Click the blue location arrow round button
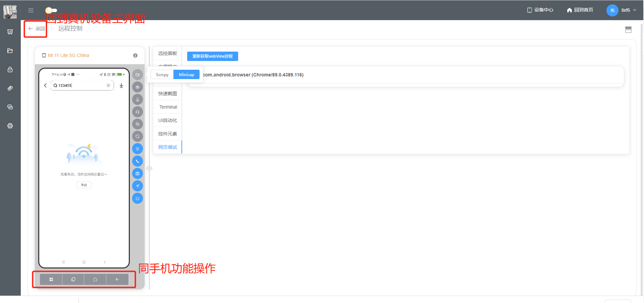The height and width of the screenshot is (303, 644). click(138, 186)
